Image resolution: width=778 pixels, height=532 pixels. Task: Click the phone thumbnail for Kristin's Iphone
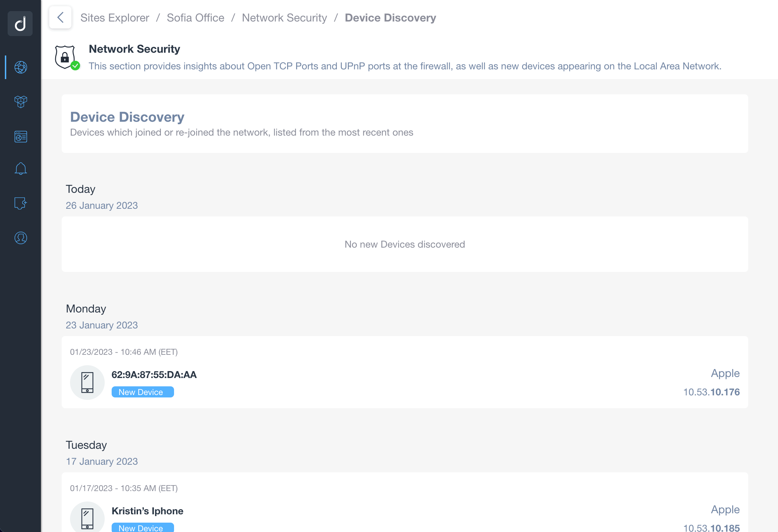pos(87,518)
